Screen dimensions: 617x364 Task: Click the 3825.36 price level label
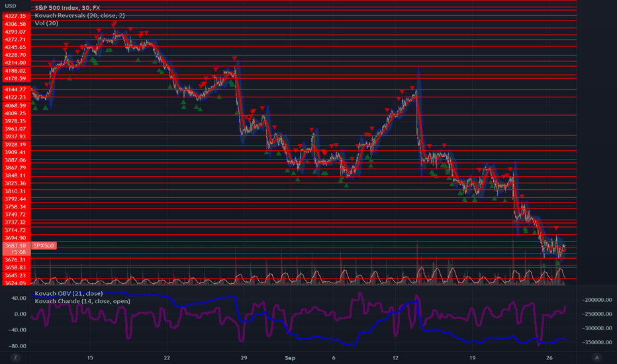15,183
